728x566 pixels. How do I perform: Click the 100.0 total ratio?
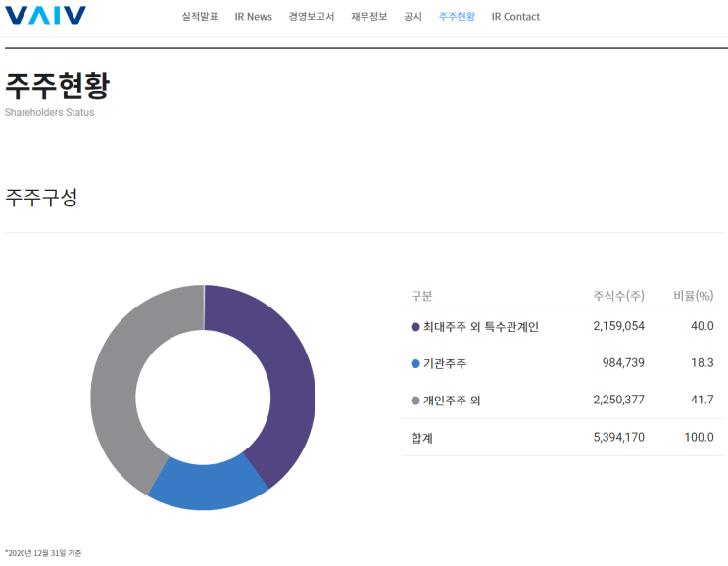click(x=699, y=437)
